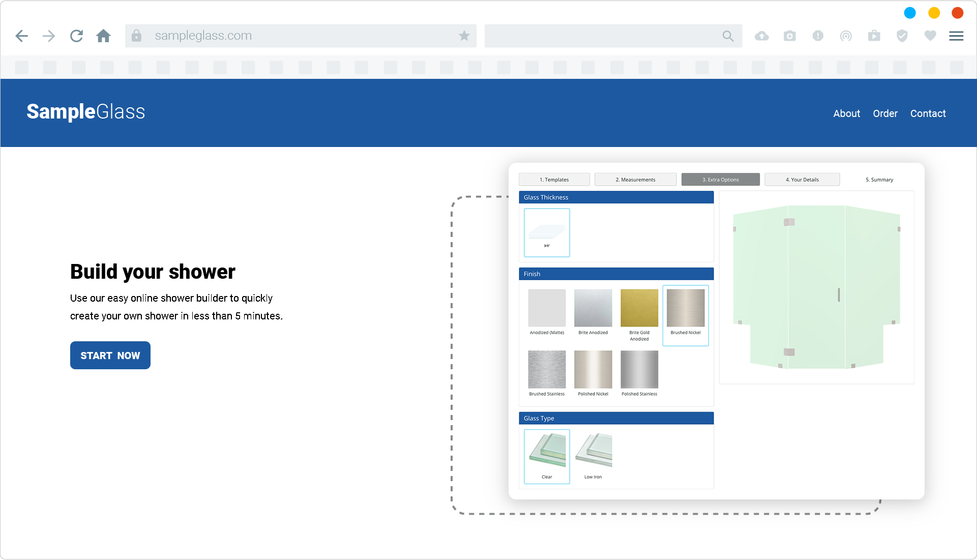Click the heart favorites icon

click(930, 36)
